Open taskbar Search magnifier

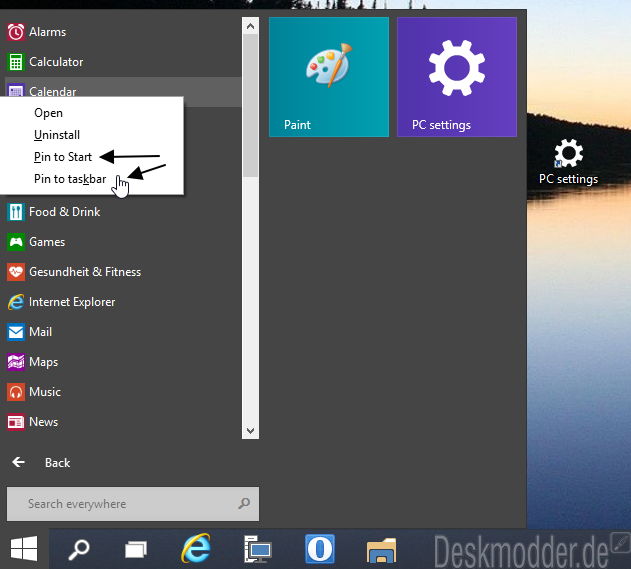79,549
